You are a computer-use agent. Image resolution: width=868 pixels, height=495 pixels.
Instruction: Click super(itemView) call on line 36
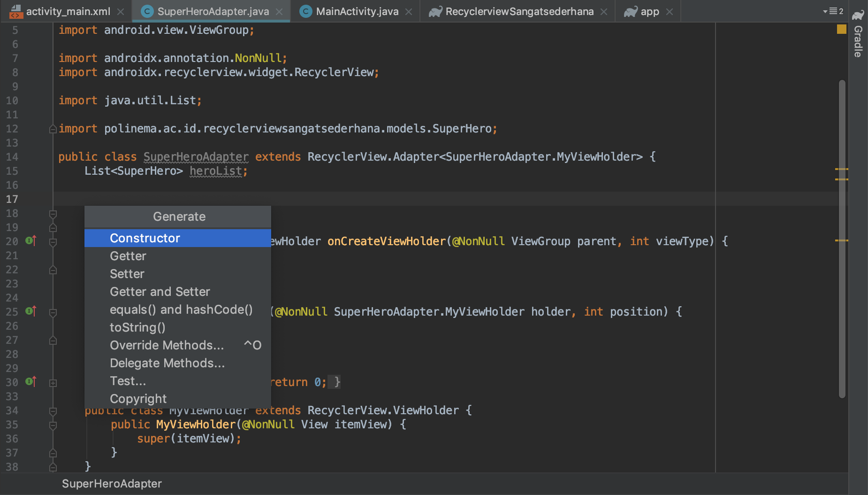pyautogui.click(x=189, y=439)
